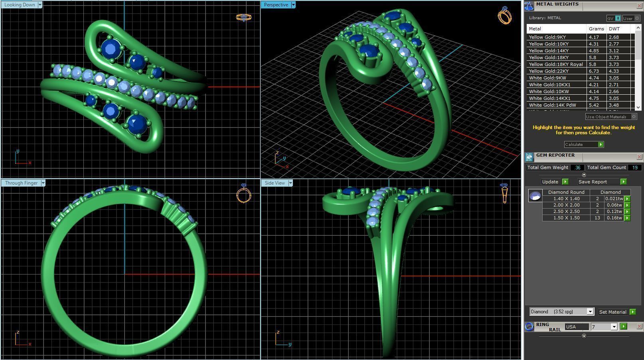Open the Looking Down viewport dropdown
Image resolution: width=644 pixels, height=360 pixels.
pyautogui.click(x=40, y=5)
